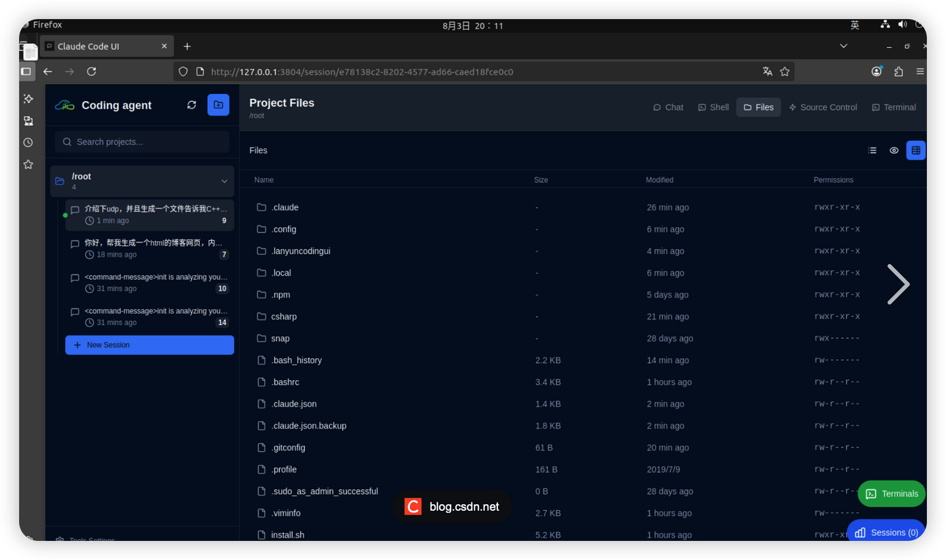Open the csharp folder
The width and height of the screenshot is (946, 560).
[x=283, y=316]
